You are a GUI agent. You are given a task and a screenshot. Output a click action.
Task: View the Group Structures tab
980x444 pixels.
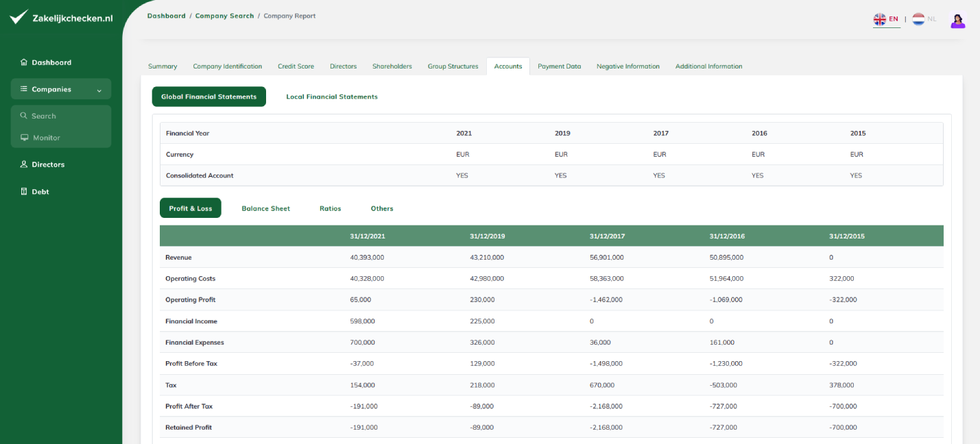pyautogui.click(x=453, y=66)
